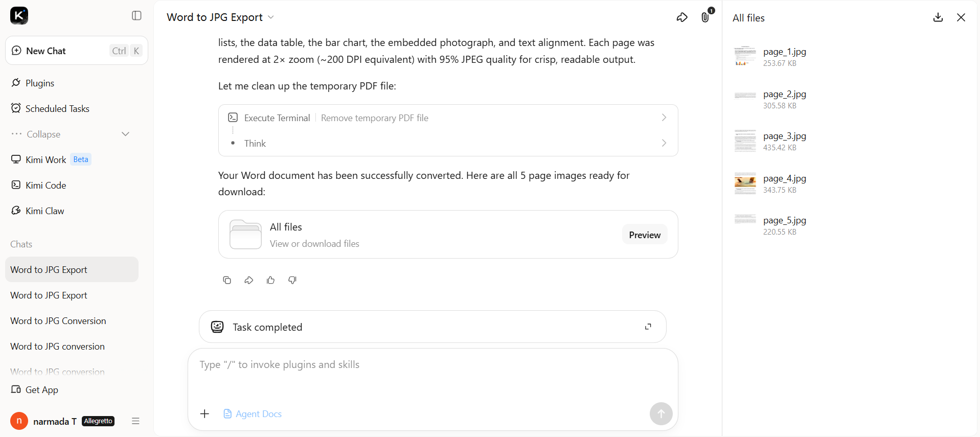Image resolution: width=980 pixels, height=437 pixels.
Task: Dislike the response with thumbs down
Action: [x=292, y=280]
